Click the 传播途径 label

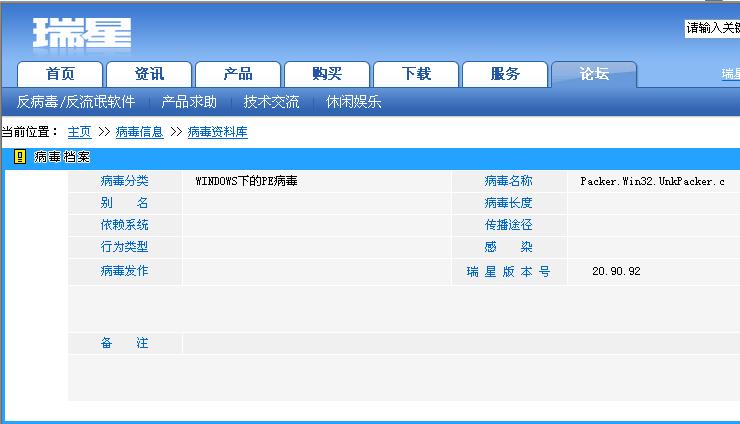click(508, 225)
